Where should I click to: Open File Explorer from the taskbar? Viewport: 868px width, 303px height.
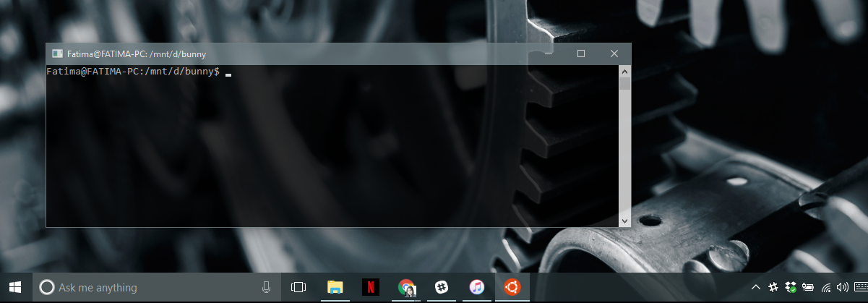click(335, 287)
